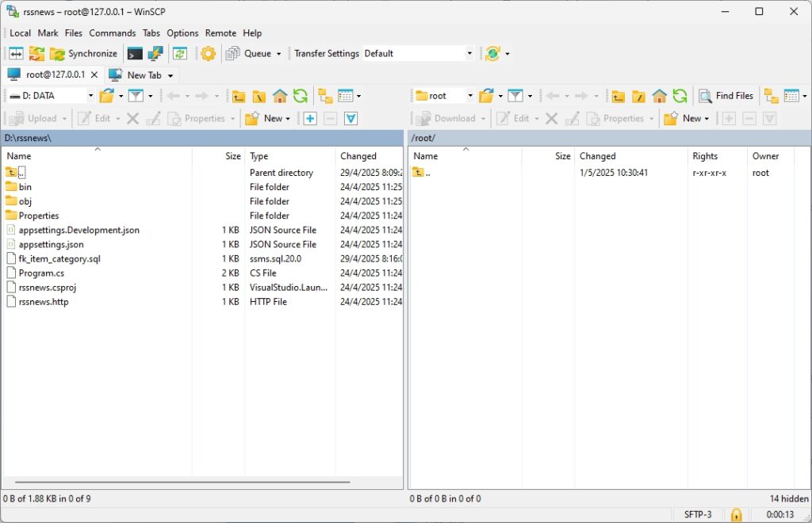Click the New button in local panel
The height and width of the screenshot is (523, 812).
click(268, 118)
